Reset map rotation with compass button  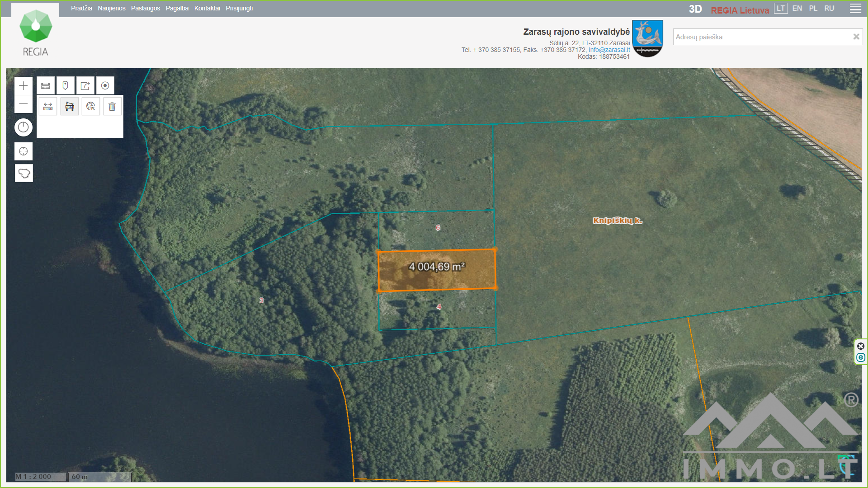tap(24, 127)
